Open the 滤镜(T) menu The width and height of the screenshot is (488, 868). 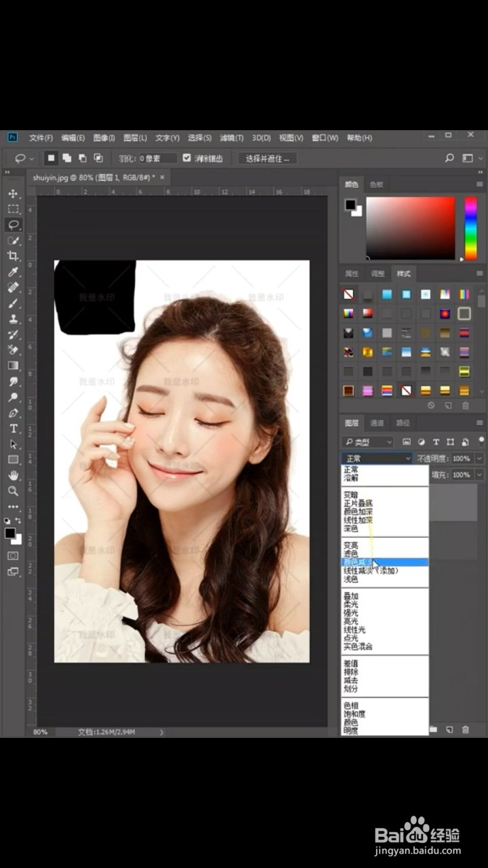pos(232,138)
